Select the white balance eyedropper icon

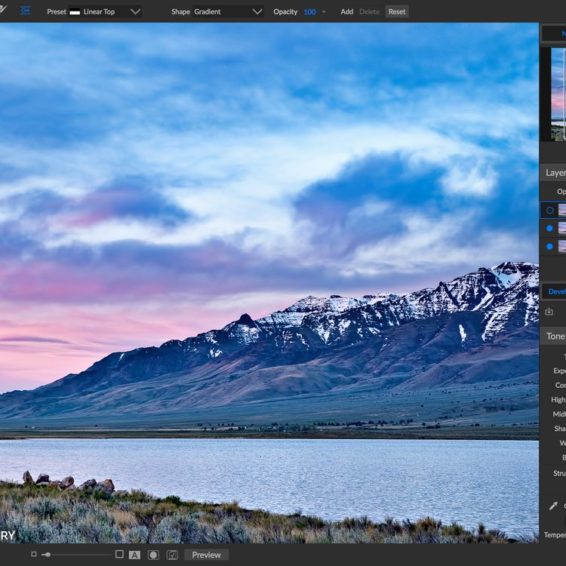click(553, 506)
